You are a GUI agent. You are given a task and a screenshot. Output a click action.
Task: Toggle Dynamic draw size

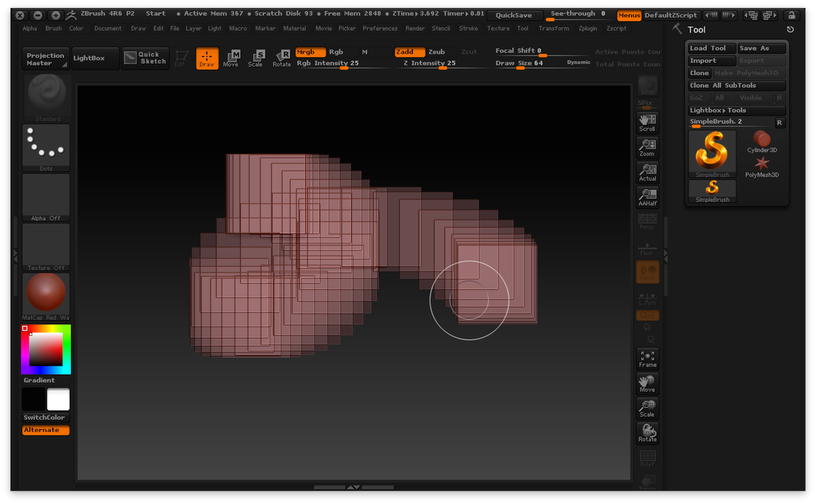pyautogui.click(x=578, y=63)
